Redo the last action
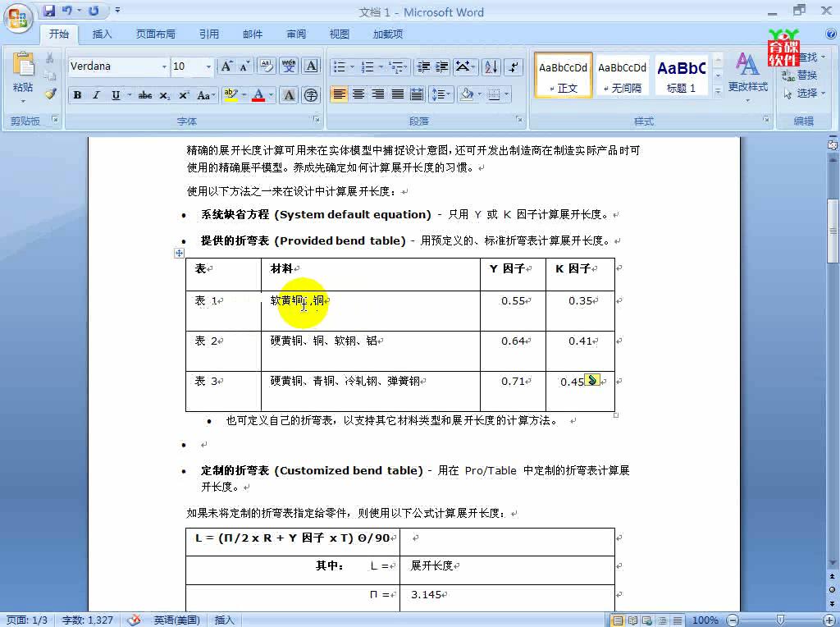The height and width of the screenshot is (627, 840). point(94,10)
